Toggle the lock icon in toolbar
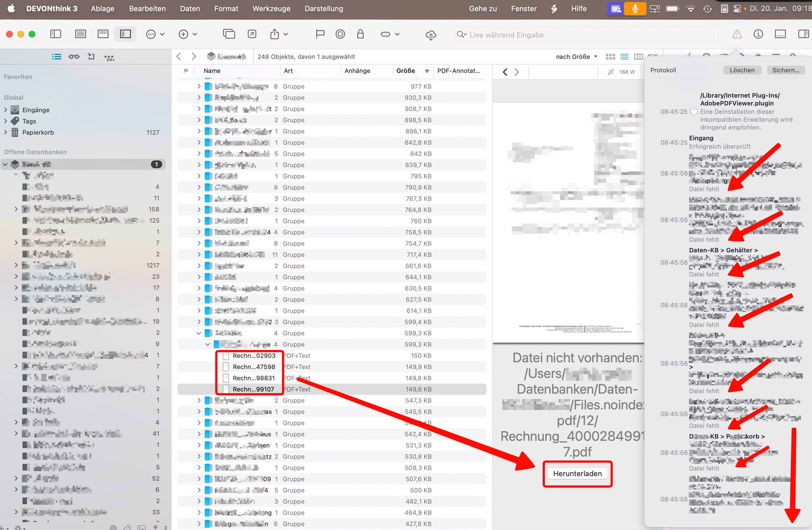Image resolution: width=812 pixels, height=530 pixels. coord(360,34)
